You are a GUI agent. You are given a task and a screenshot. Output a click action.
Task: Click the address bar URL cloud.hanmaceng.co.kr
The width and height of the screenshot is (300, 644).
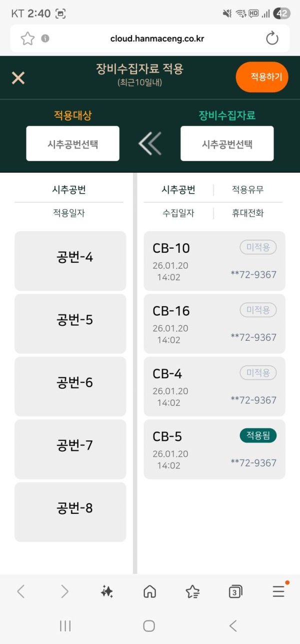click(157, 39)
